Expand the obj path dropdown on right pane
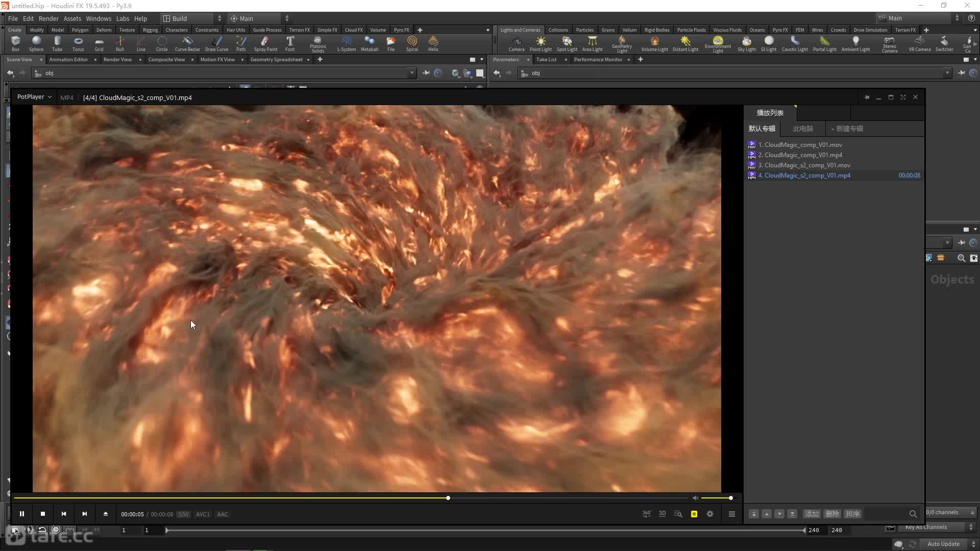Image resolution: width=980 pixels, height=551 pixels. (x=947, y=73)
